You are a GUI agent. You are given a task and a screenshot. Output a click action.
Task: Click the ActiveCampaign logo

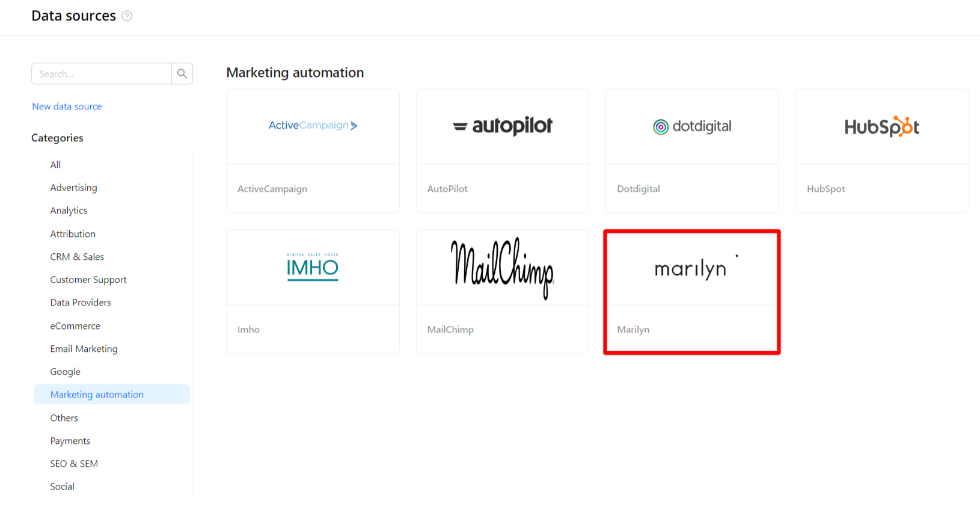pos(313,125)
